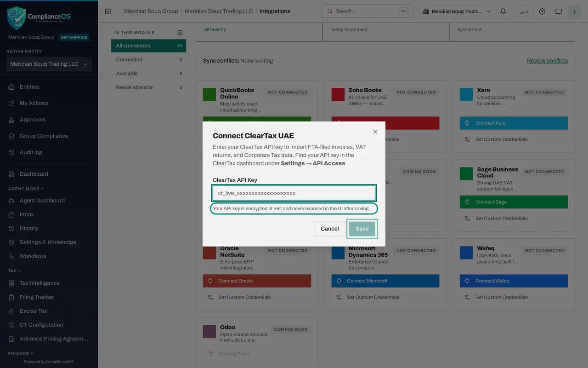The height and width of the screenshot is (368, 588).
Task: Open the help question mark icon
Action: coord(542,11)
